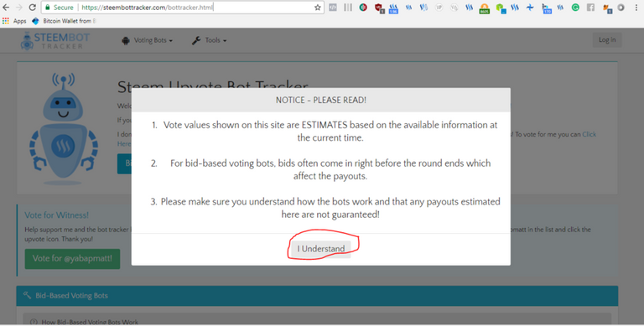Click the Steem extension with 196 badge

click(393, 8)
